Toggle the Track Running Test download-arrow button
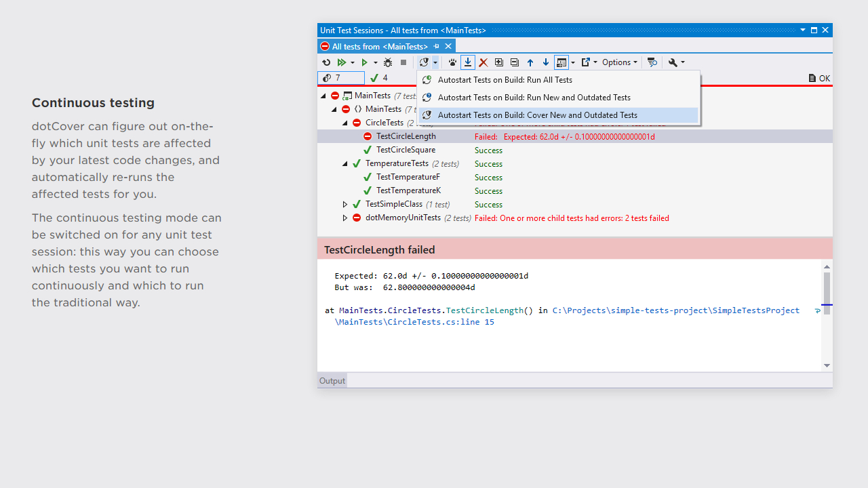 tap(468, 62)
